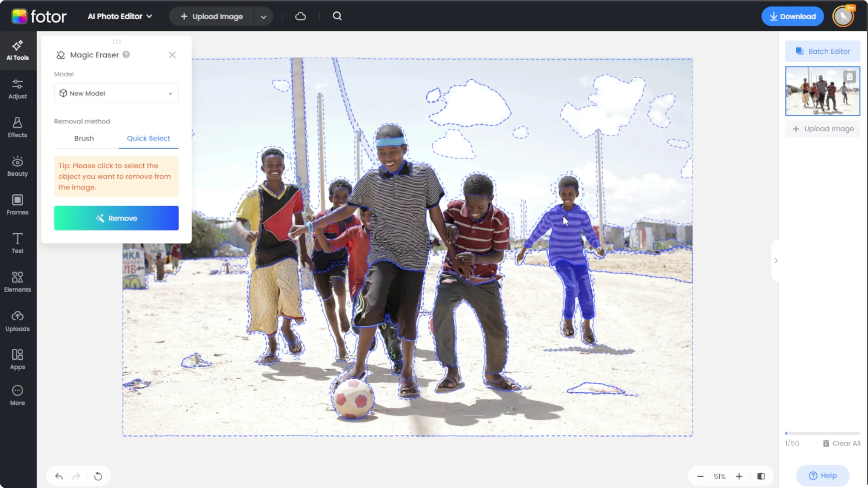Click the redo arrow
Screen dimensions: 868x488
[76, 476]
